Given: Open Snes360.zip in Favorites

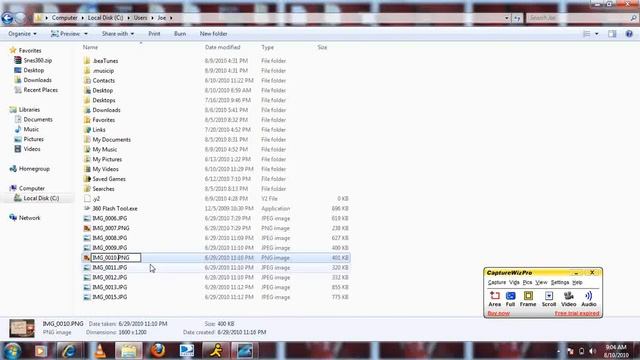Looking at the screenshot, I should pos(33,60).
